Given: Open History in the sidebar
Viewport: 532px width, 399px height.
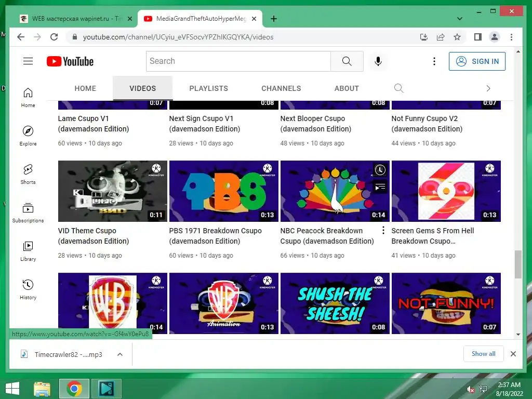Looking at the screenshot, I should pos(28,289).
